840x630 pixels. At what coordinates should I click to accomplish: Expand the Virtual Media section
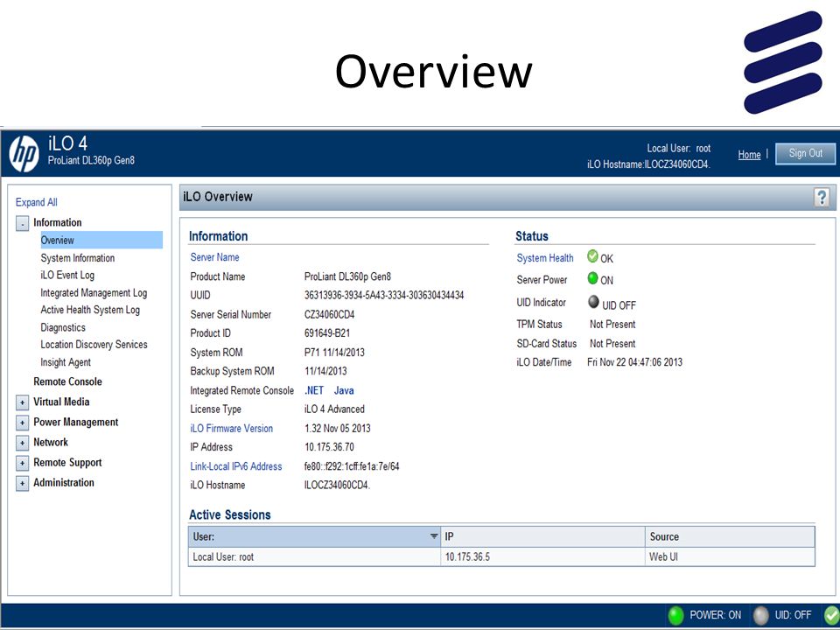(22, 402)
